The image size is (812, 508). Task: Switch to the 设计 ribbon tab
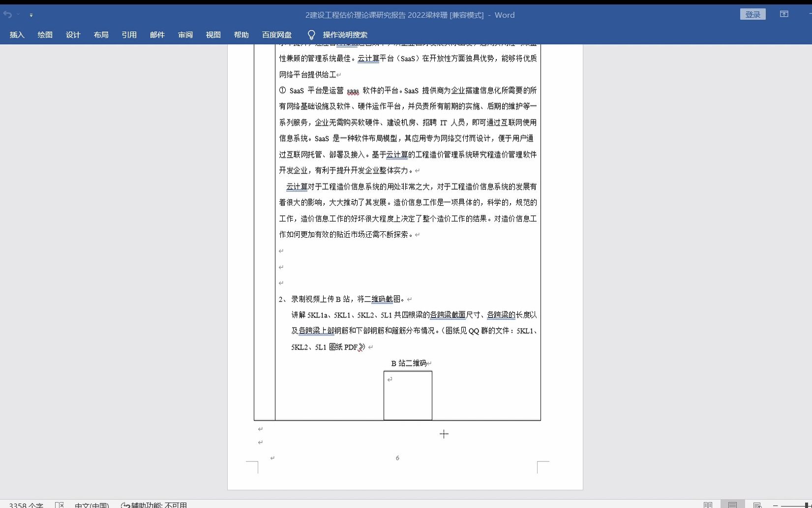tap(73, 35)
